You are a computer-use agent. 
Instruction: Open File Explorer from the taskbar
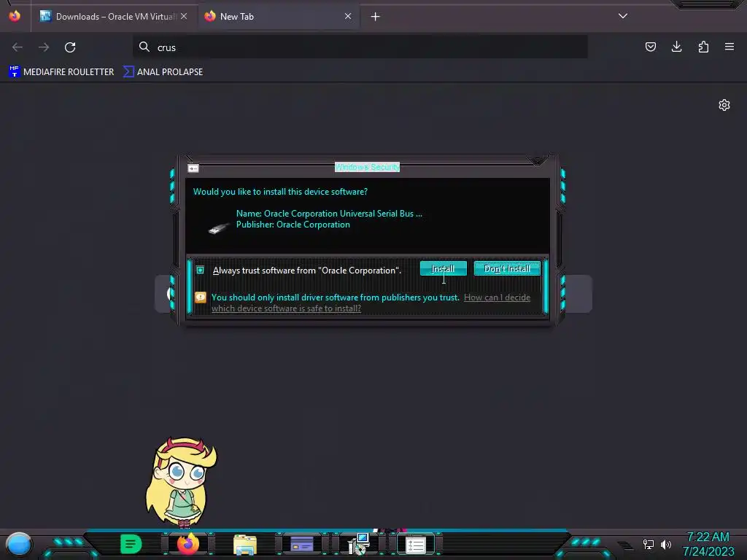pyautogui.click(x=245, y=545)
